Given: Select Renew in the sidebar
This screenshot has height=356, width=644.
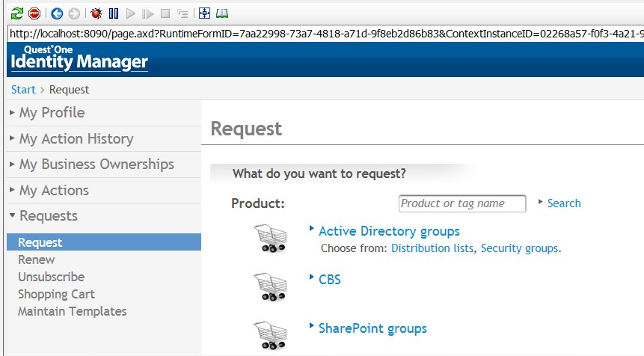Looking at the screenshot, I should point(36,260).
